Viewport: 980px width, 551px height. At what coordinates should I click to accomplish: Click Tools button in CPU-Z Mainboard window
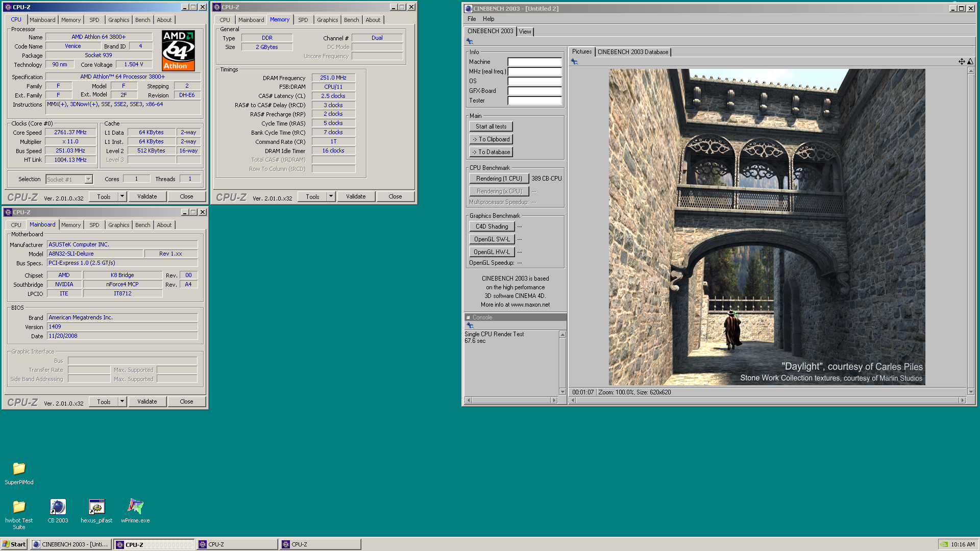click(x=104, y=402)
